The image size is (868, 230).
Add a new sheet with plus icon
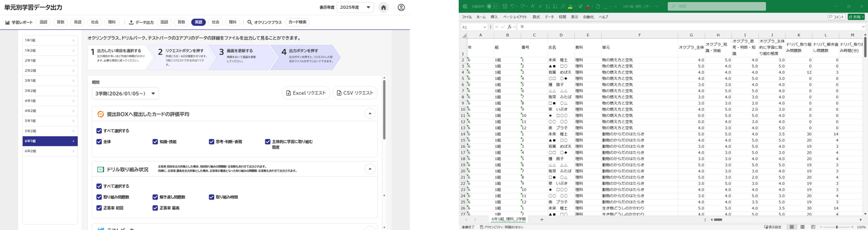pos(542,219)
